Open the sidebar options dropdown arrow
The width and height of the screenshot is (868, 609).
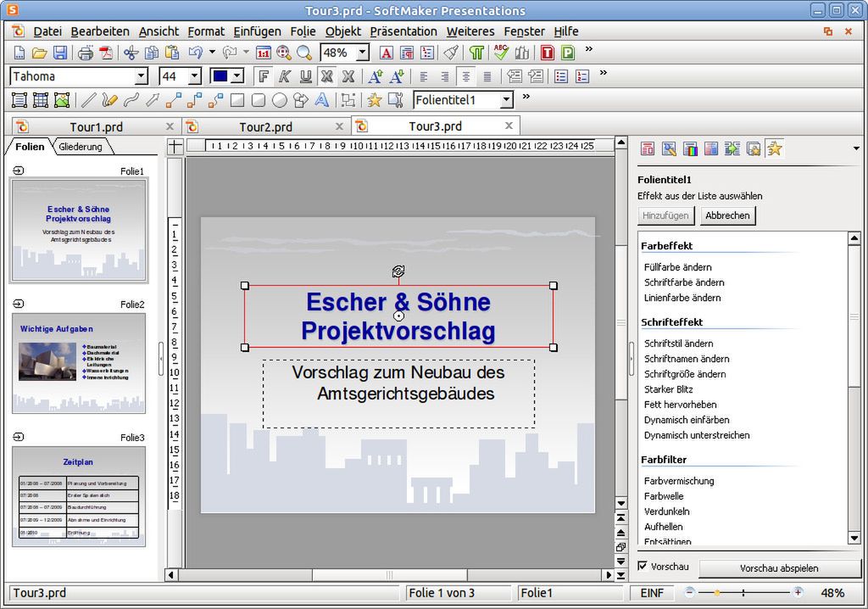(856, 148)
